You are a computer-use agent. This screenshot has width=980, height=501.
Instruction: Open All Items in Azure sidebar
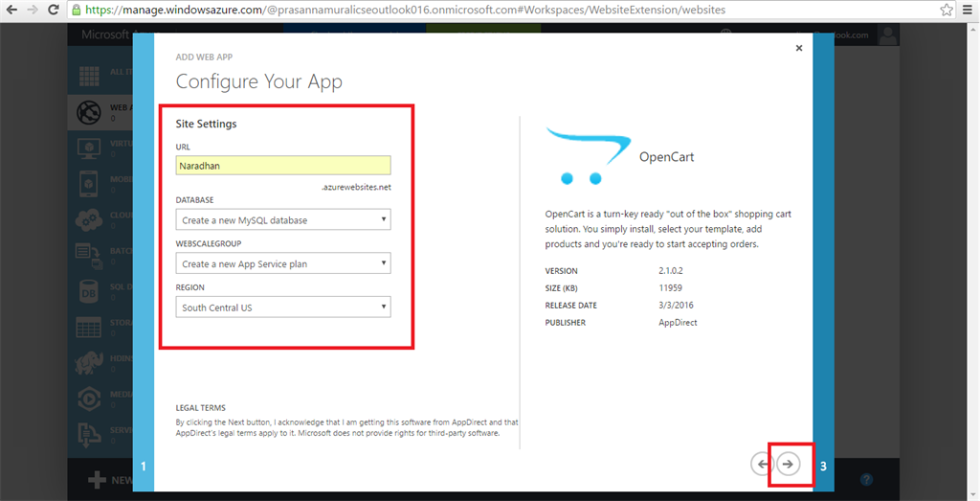tap(89, 76)
